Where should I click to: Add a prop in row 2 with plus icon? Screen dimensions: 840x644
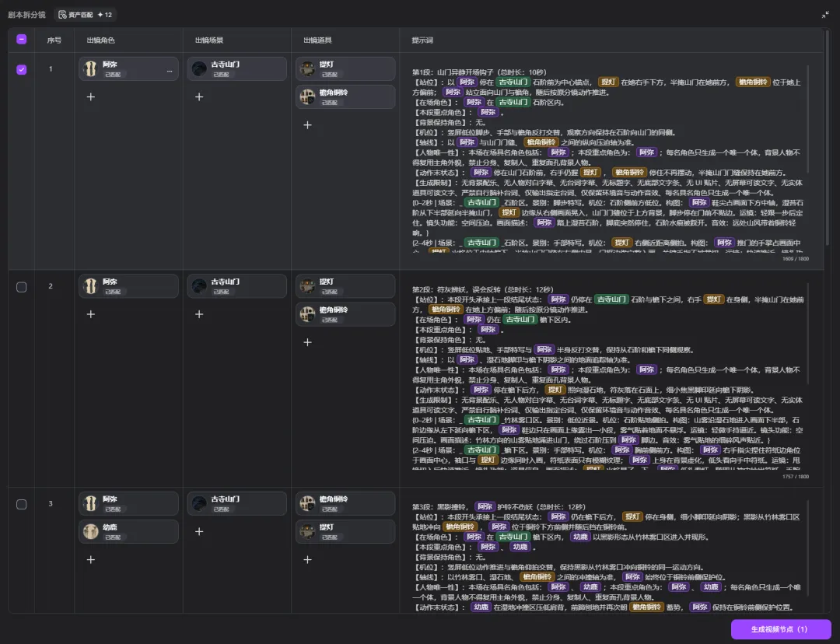coord(307,341)
